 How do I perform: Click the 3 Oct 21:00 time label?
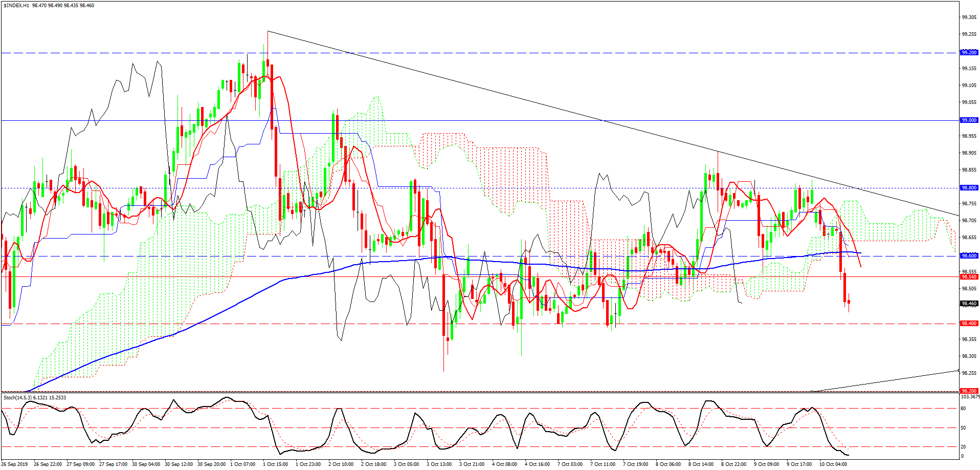(472, 464)
